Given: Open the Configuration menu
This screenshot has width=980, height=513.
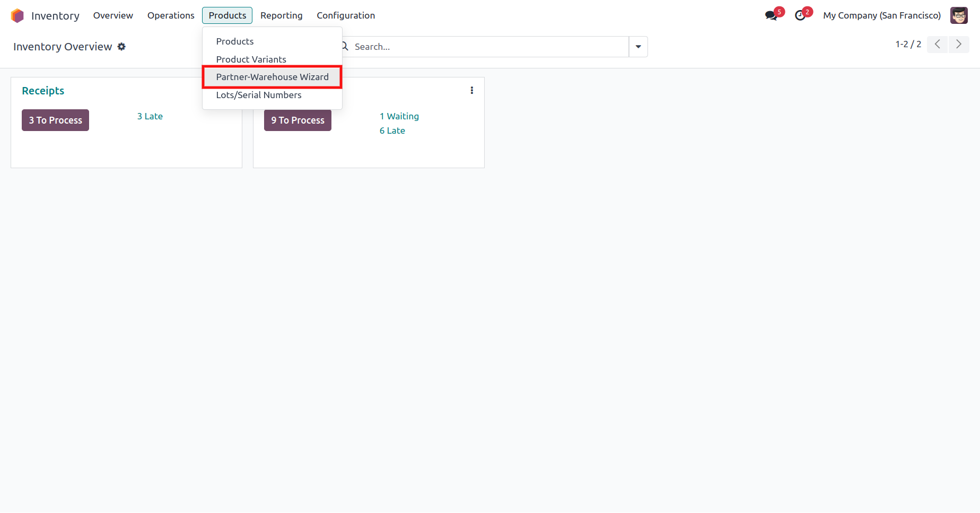Looking at the screenshot, I should (346, 15).
